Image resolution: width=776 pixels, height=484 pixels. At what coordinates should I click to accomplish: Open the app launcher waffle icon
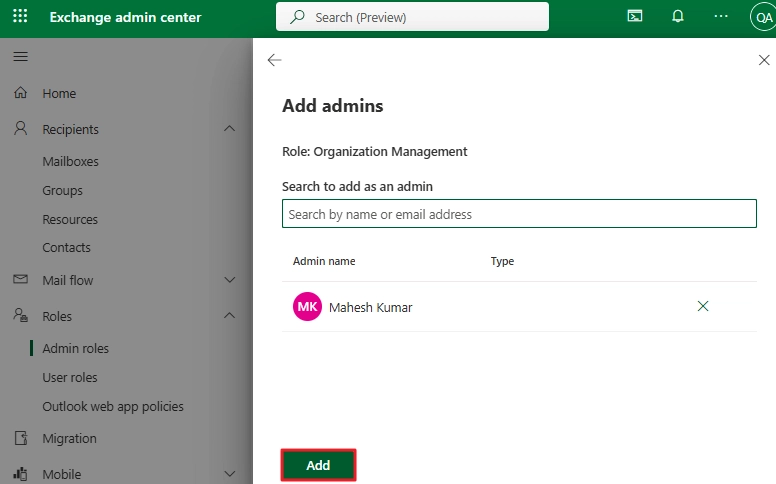20,16
